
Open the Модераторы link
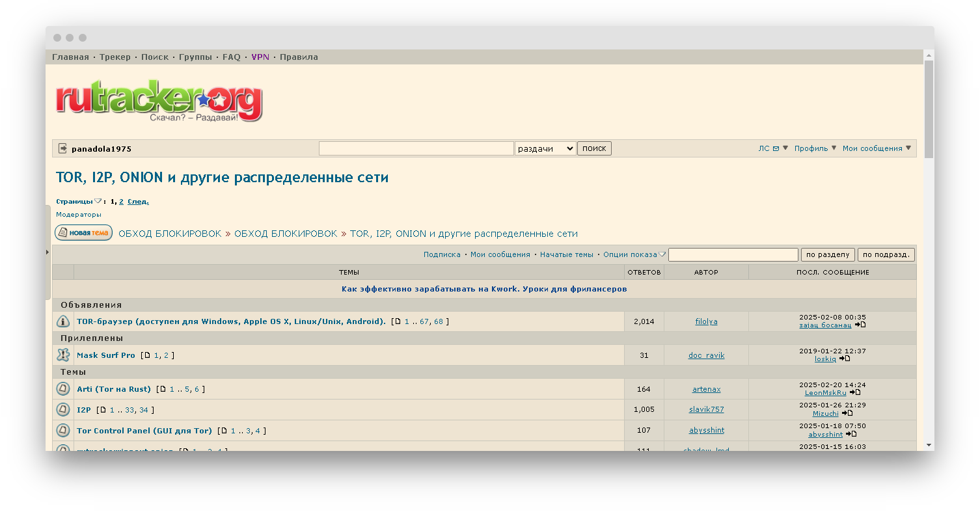(x=79, y=215)
